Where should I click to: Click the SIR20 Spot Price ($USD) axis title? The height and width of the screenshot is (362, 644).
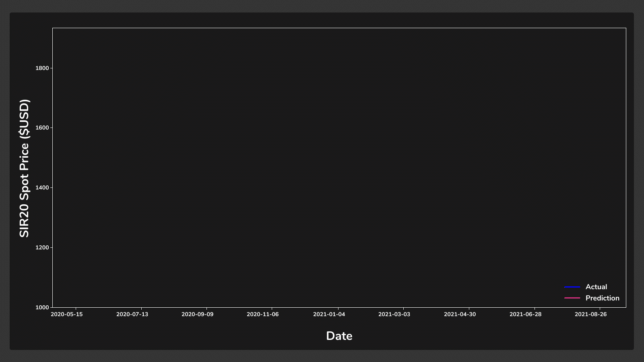[24, 168]
